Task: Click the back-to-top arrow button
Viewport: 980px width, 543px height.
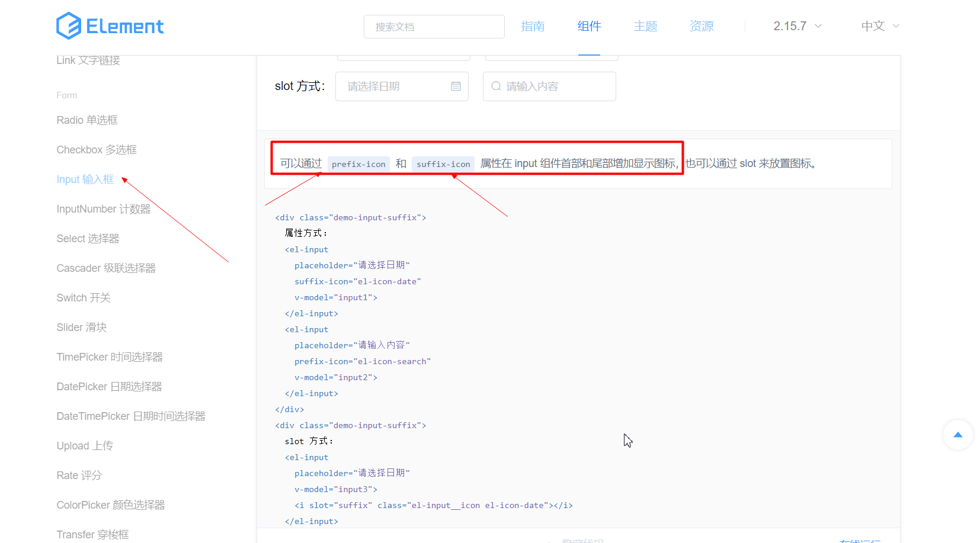Action: (x=957, y=435)
